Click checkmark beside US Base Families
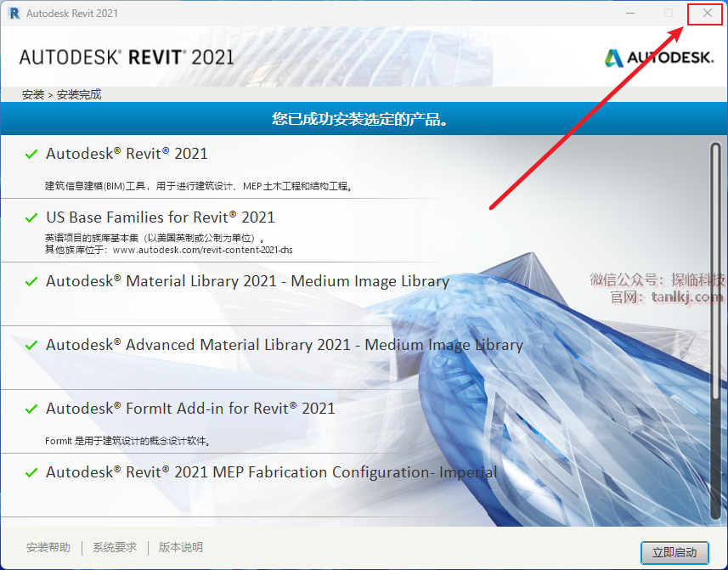Screen dimensions: 728x570 (31, 217)
